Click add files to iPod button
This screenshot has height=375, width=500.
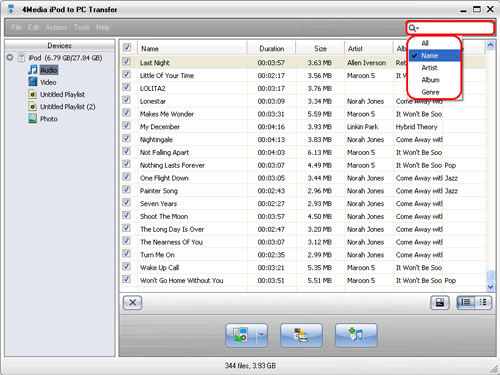click(356, 335)
